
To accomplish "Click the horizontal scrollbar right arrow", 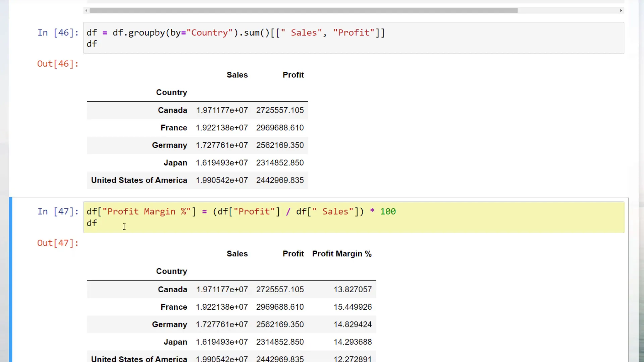I will pyautogui.click(x=621, y=10).
